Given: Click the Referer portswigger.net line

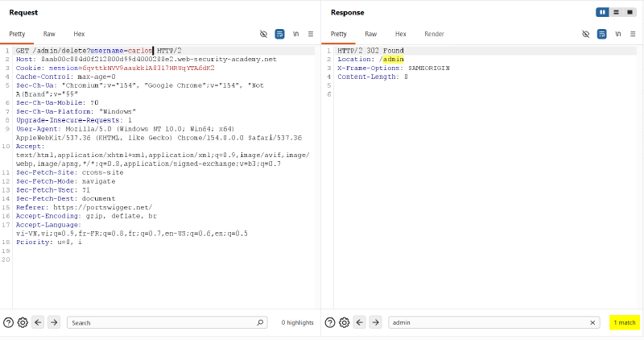Looking at the screenshot, I should point(85,207).
